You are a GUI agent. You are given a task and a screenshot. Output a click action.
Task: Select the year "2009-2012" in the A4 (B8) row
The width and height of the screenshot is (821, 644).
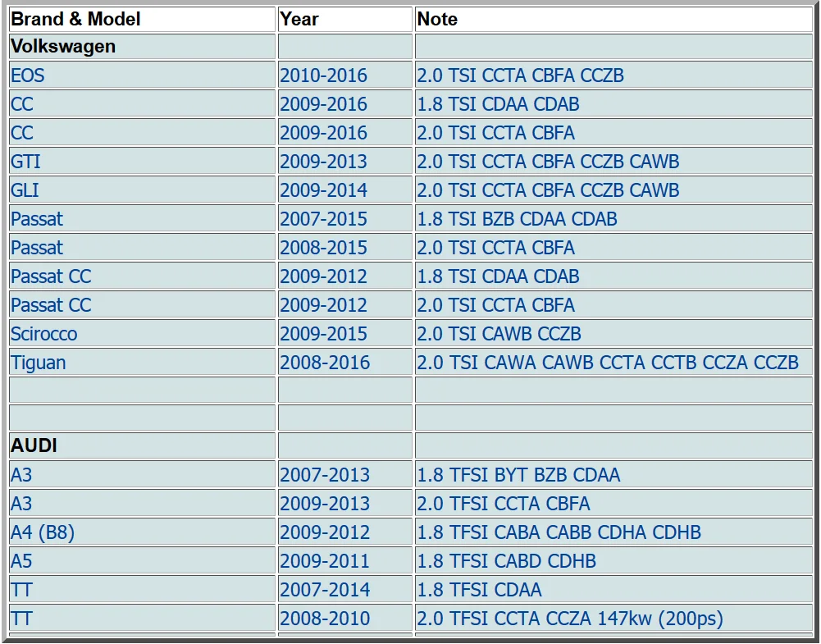(x=325, y=533)
